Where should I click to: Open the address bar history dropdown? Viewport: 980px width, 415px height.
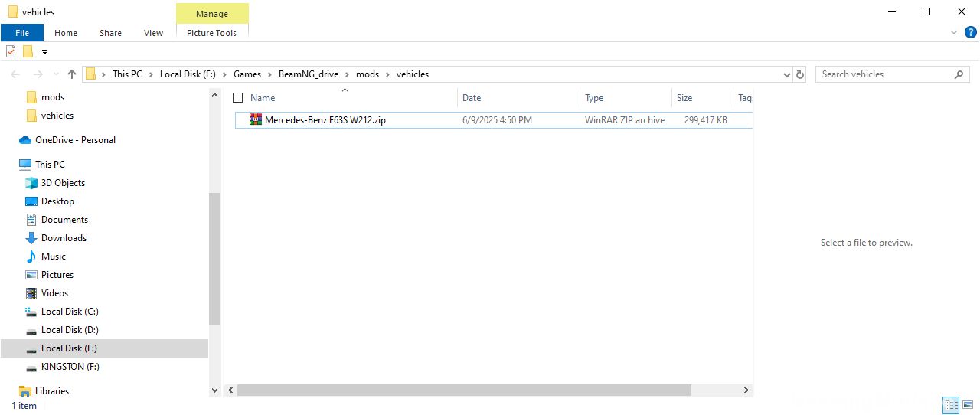click(786, 75)
